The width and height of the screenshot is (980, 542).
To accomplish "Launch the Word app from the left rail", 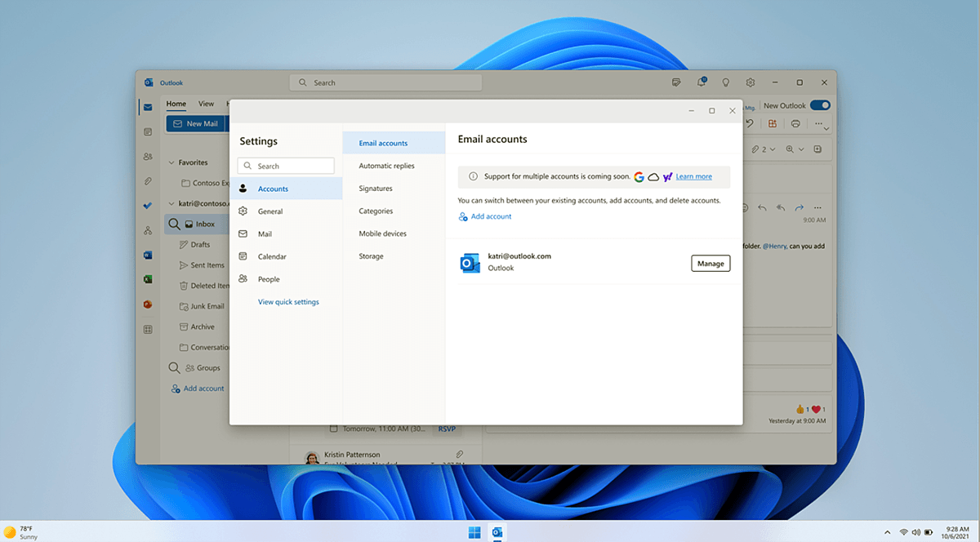I will pyautogui.click(x=148, y=255).
